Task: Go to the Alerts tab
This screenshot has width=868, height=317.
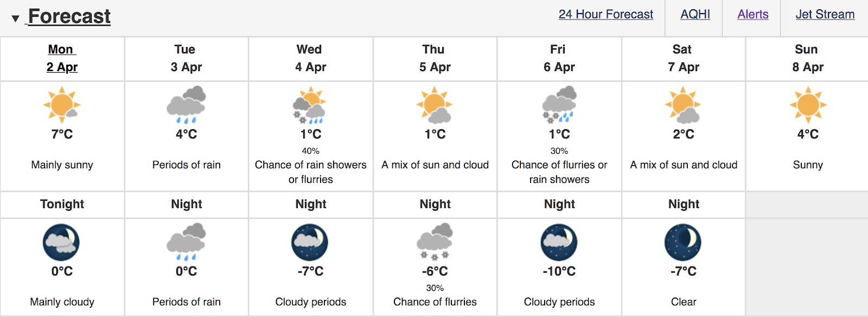Action: click(752, 15)
